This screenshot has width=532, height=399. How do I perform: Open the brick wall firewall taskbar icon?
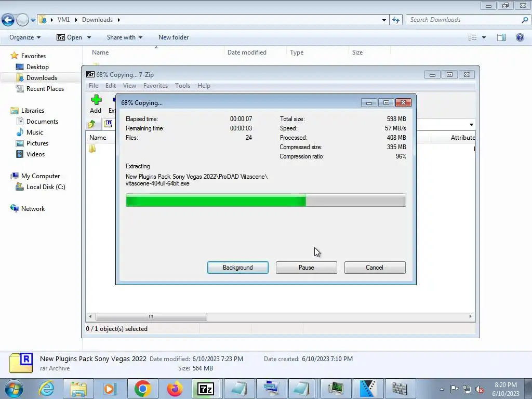tap(400, 389)
